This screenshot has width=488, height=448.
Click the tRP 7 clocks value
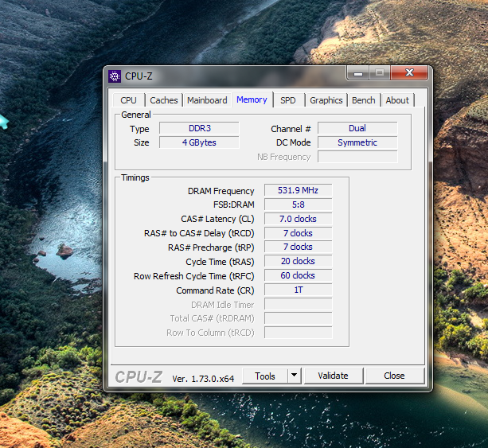[x=299, y=247]
